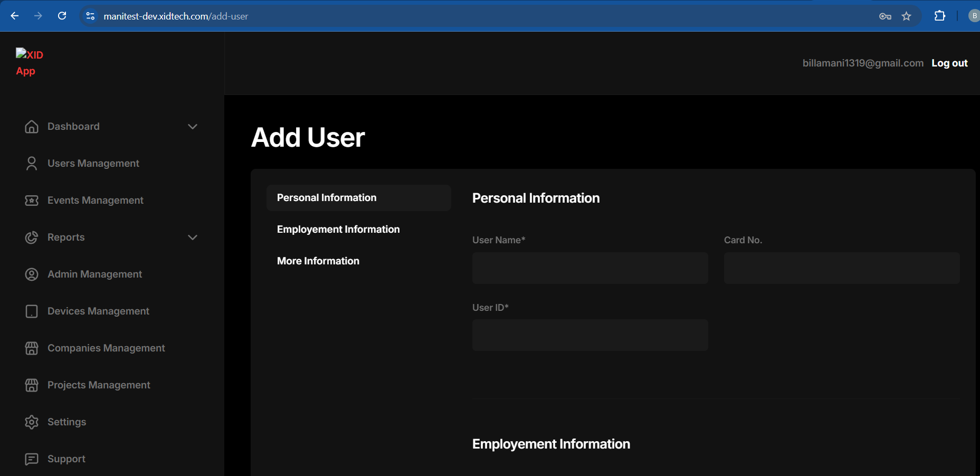This screenshot has width=980, height=476.
Task: Select the Personal Information tab
Action: [327, 198]
